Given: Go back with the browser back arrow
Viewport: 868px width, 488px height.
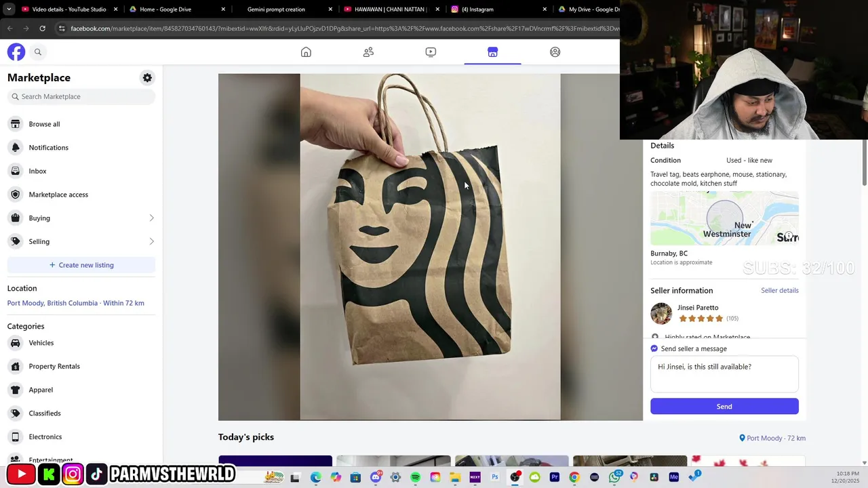Looking at the screenshot, I should tap(9, 28).
